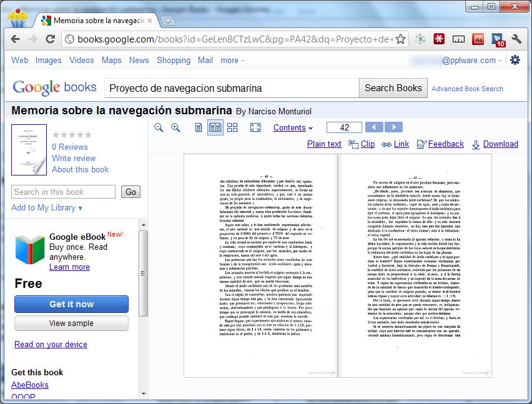
Task: Go to the next page arrow
Action: tap(393, 127)
